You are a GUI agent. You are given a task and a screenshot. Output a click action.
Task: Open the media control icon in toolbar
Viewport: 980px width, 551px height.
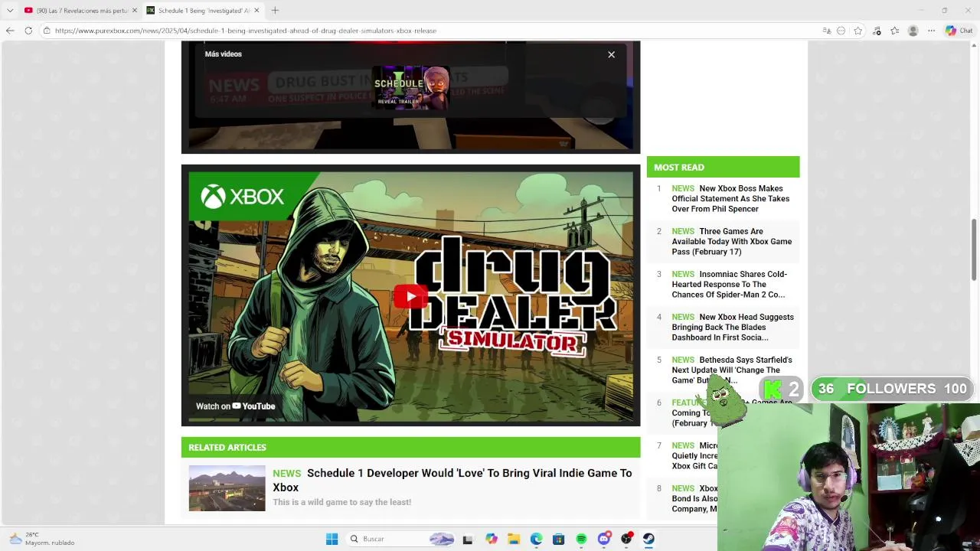pos(877,31)
